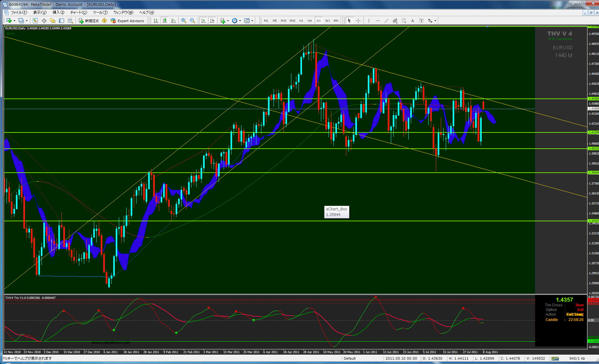Click the Expert Advisors button
Viewport: 599px width, 364px height.
[127, 21]
